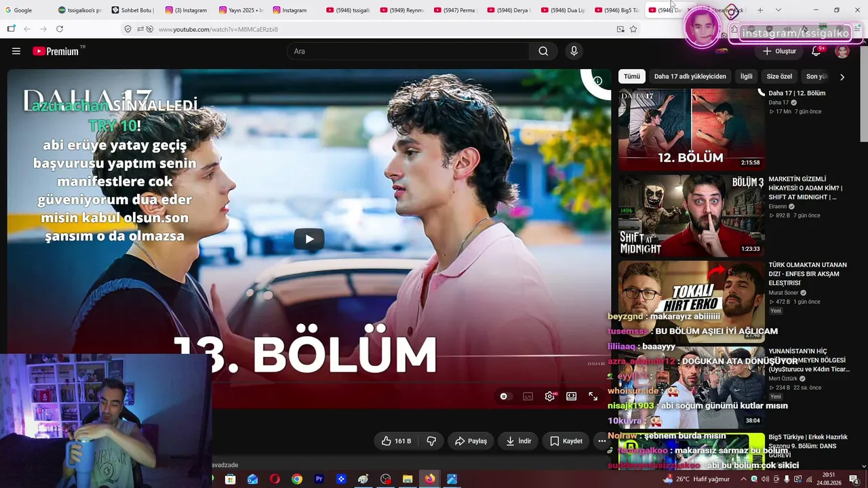Switch to the '(5947) Perma' browser tab
Viewport: 868px width, 488px height.
click(455, 10)
